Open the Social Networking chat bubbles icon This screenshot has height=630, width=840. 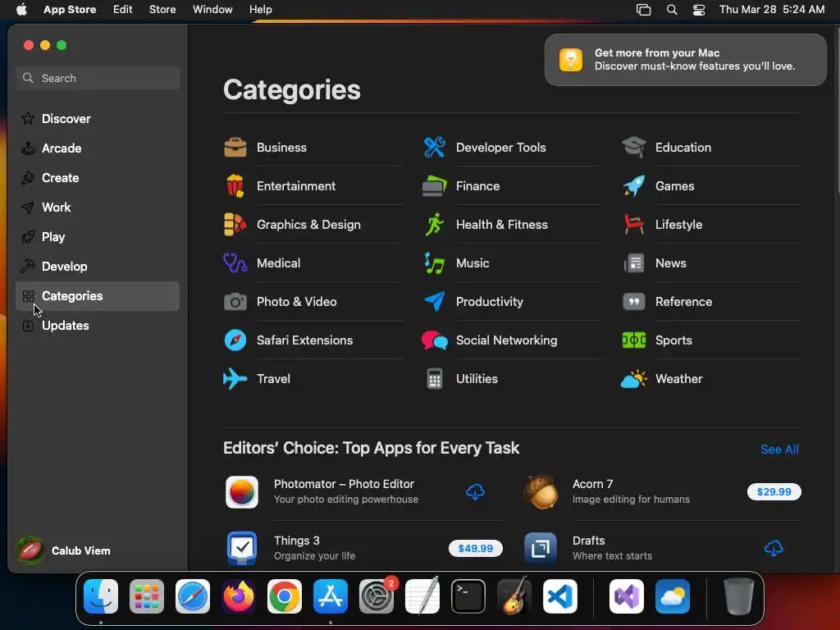point(435,340)
